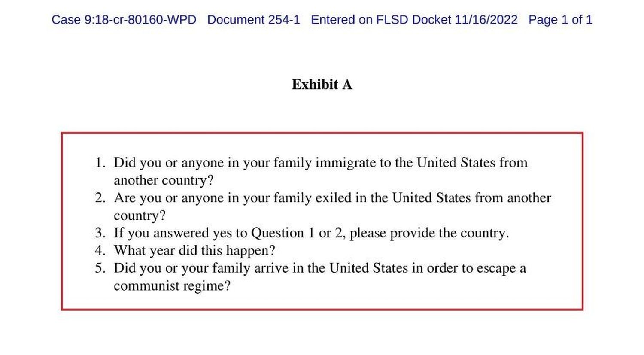This screenshot has height=355, width=644.
Task: Click the list number 2.
Action: (100, 198)
